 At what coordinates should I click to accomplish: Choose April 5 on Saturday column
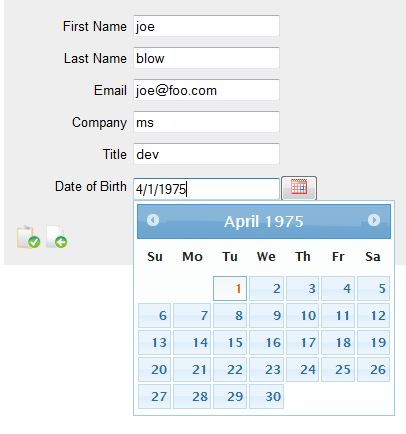point(373,288)
